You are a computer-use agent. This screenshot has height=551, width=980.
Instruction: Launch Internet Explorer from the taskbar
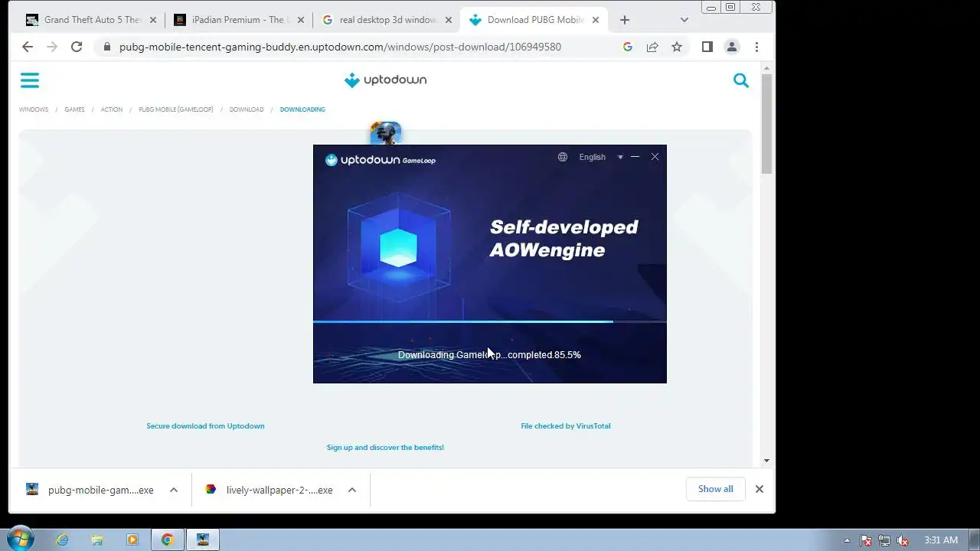point(62,540)
